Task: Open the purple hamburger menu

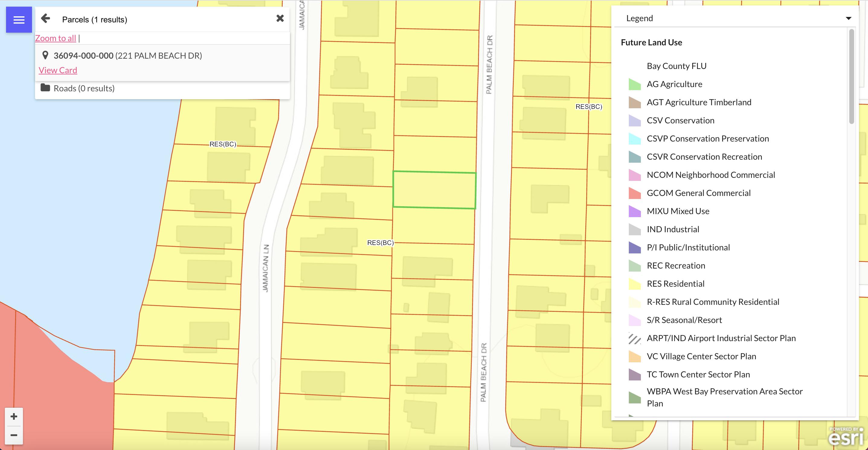Action: pos(19,20)
